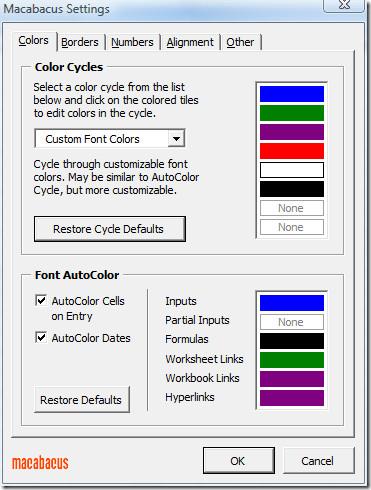The width and height of the screenshot is (371, 490).
Task: Toggle the AutoColor Dates checkbox
Action: (41, 337)
